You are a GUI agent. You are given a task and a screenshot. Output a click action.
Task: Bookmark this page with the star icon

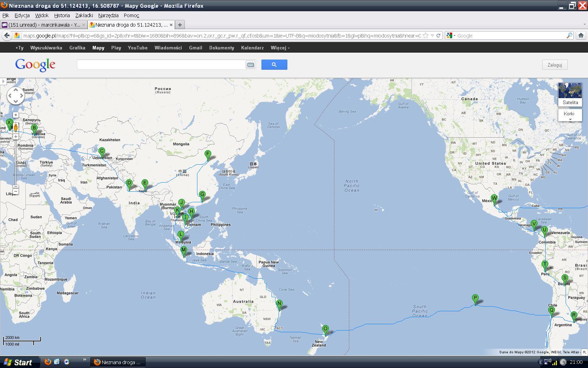tap(426, 35)
